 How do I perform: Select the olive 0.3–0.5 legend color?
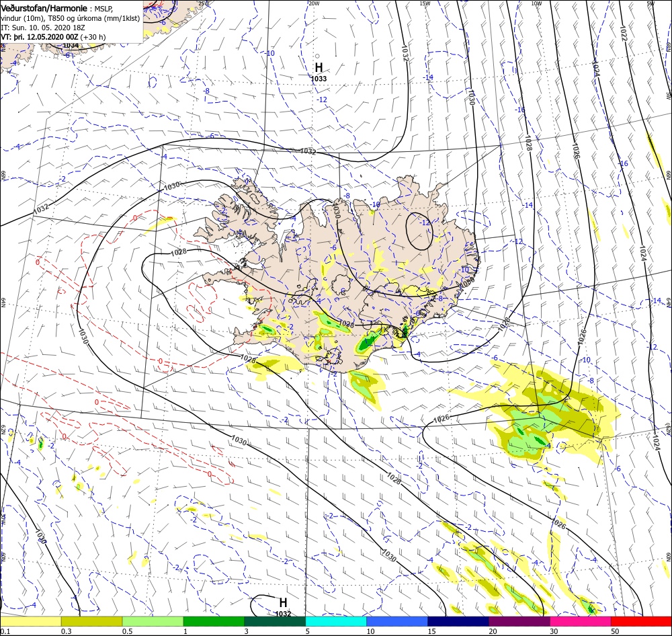pos(91,621)
